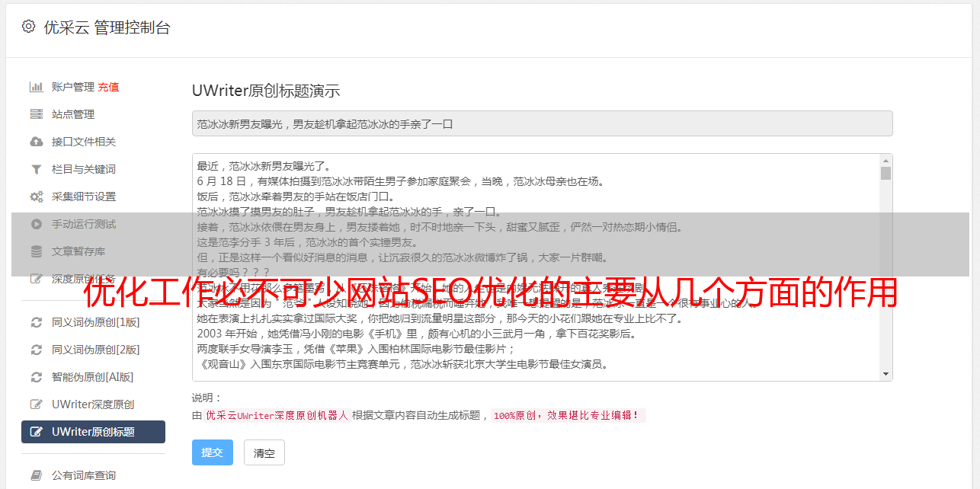This screenshot has height=489, width=980.
Task: Click the red 充值 link
Action: point(108,87)
